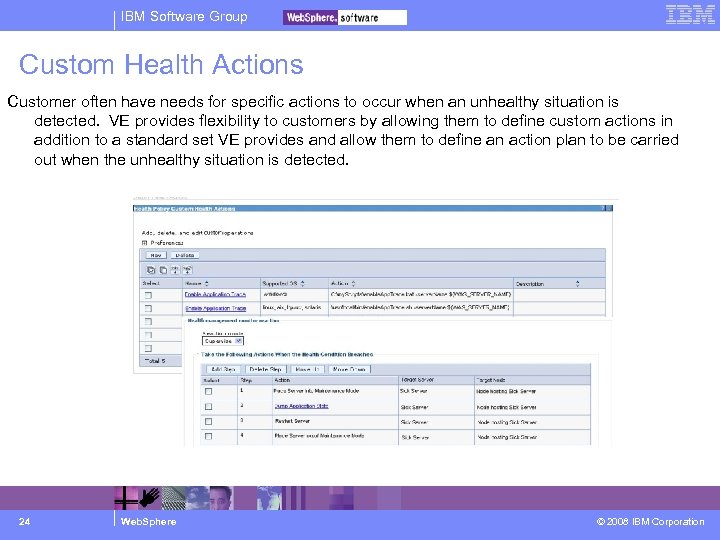Sort by the Name column arrows
The width and height of the screenshot is (720, 540).
(206, 283)
